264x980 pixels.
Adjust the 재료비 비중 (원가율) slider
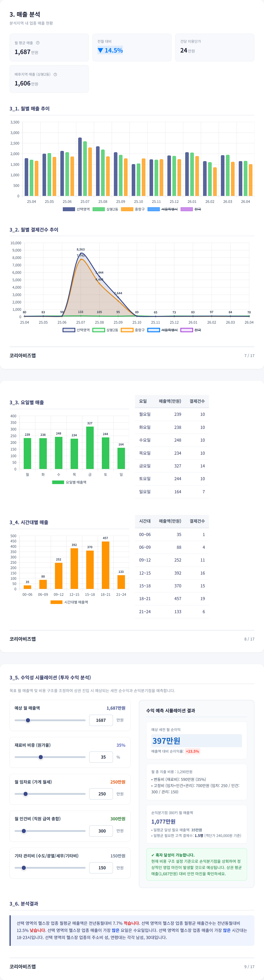click(x=50, y=757)
